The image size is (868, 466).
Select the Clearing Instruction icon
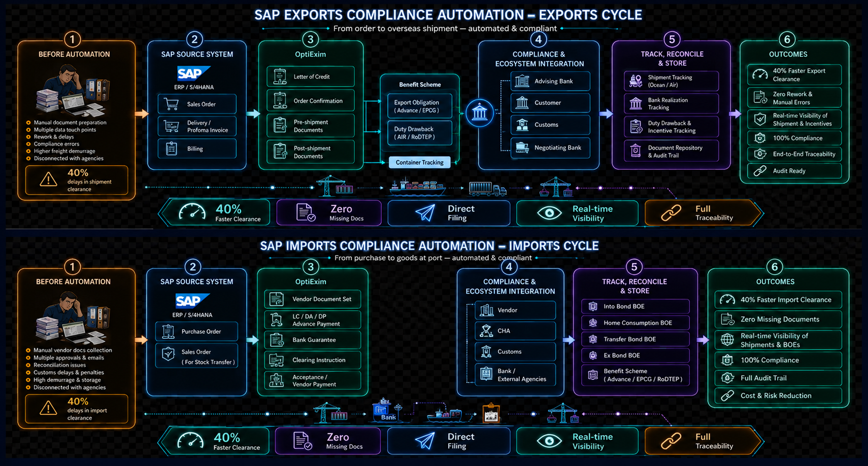[x=277, y=360]
